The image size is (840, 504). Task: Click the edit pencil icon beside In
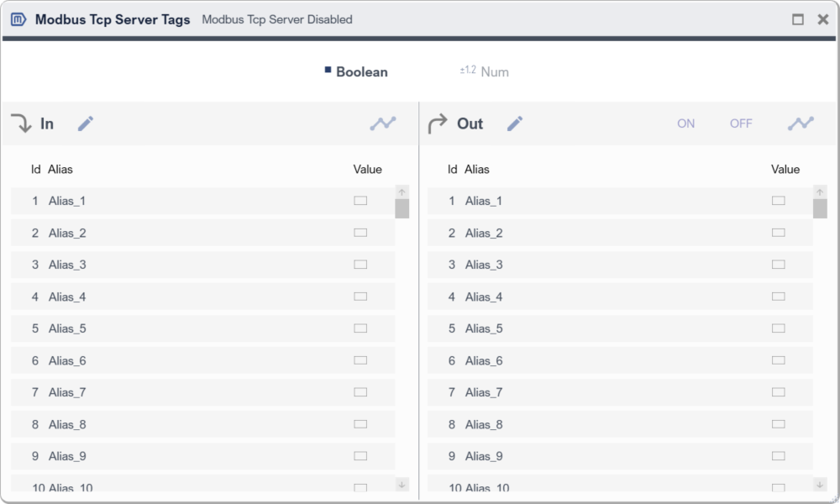click(86, 124)
